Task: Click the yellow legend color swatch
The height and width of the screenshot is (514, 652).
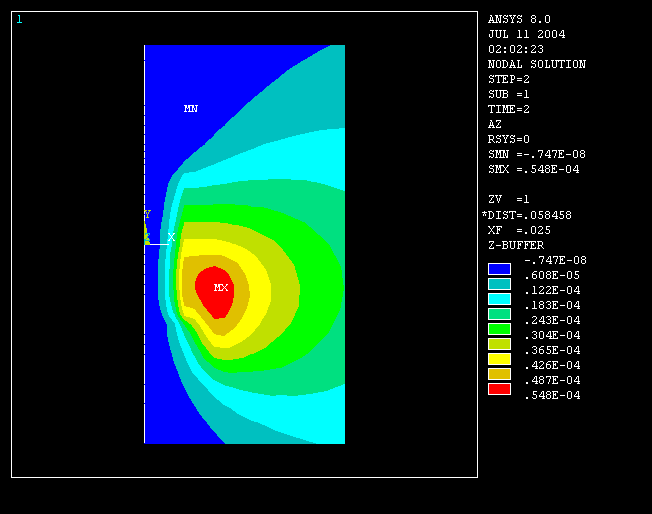Action: click(499, 359)
